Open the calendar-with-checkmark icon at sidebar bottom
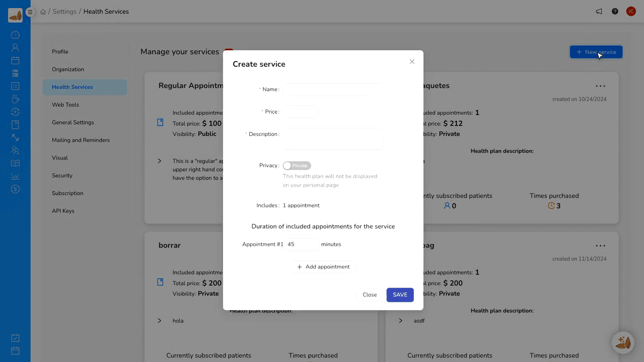The height and width of the screenshot is (362, 644). point(15,338)
